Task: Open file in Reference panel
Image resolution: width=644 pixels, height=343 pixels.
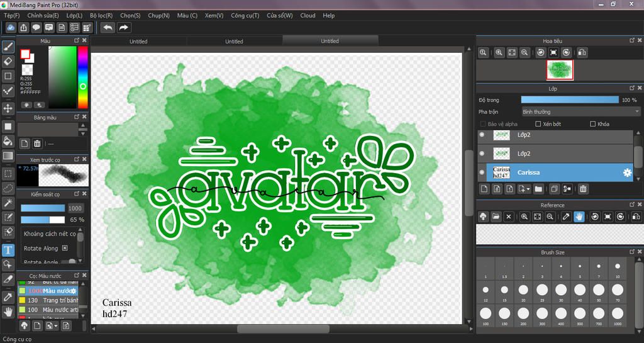Action: [x=496, y=216]
